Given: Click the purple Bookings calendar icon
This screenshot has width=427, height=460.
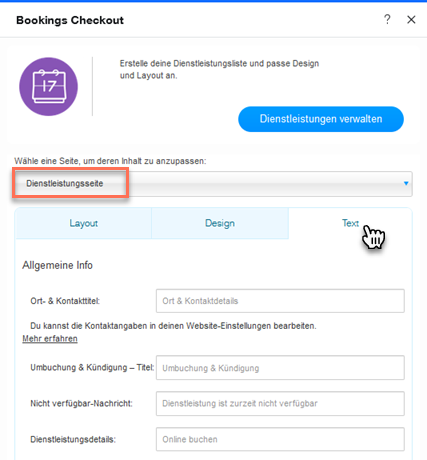Looking at the screenshot, I should coord(48,87).
